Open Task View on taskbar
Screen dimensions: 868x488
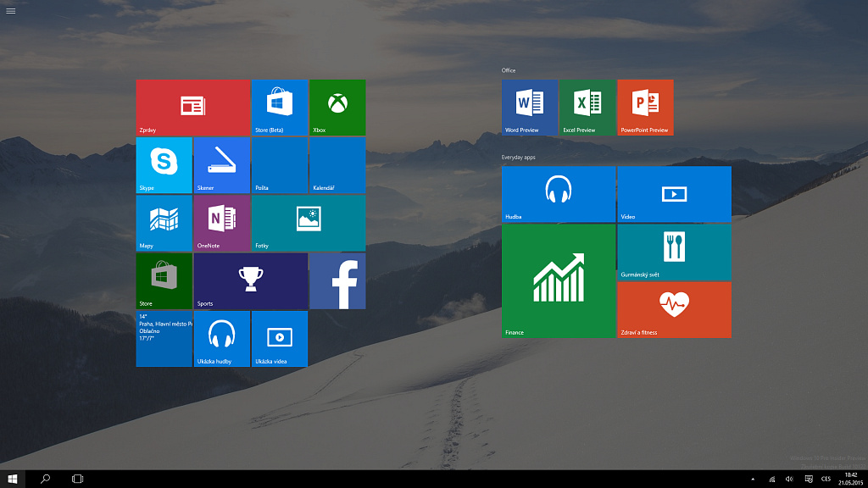[x=77, y=480]
